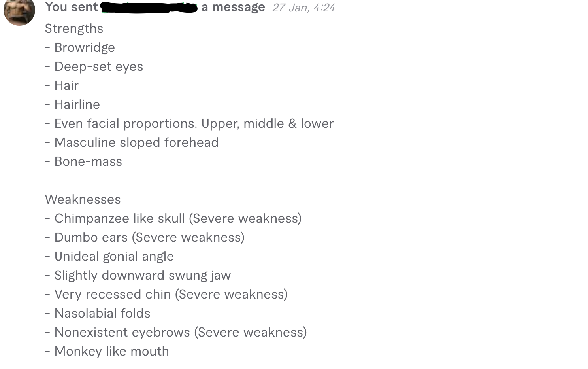The width and height of the screenshot is (588, 369).
Task: Click the 'Chimpanzee like skull' line
Action: coord(173,218)
